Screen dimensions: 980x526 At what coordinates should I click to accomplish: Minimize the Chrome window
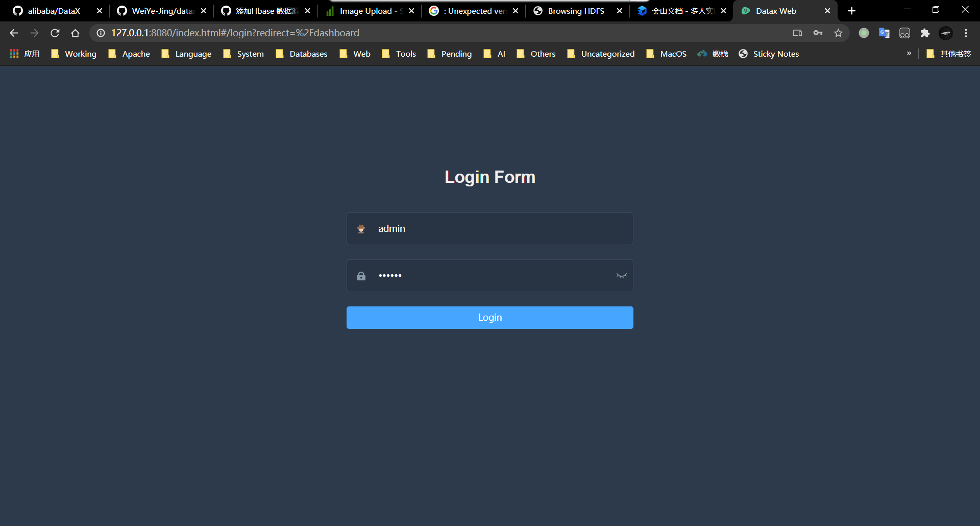[x=907, y=10]
